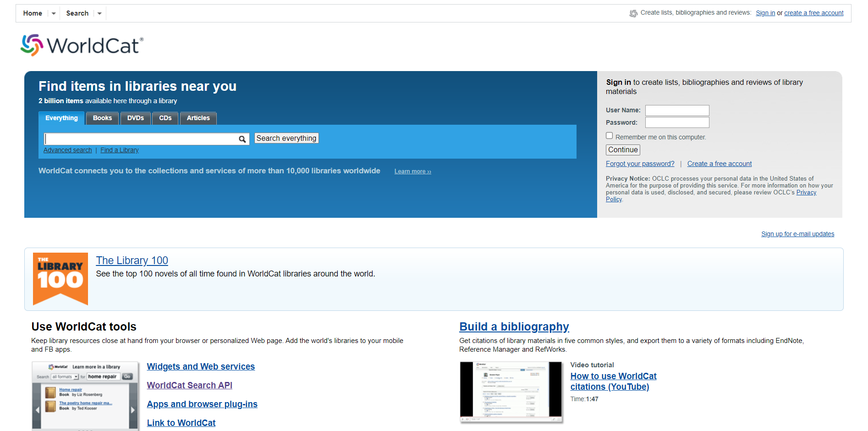Open Widgets and Web services link

point(201,367)
